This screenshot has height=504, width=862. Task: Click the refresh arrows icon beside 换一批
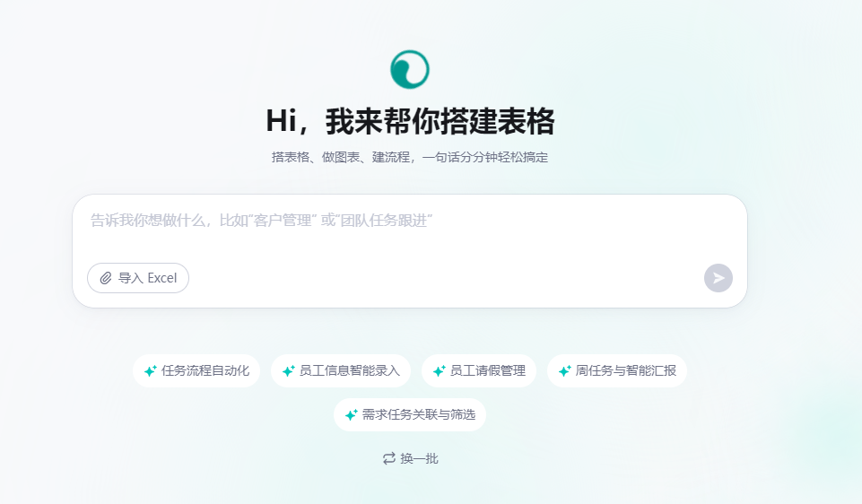388,458
